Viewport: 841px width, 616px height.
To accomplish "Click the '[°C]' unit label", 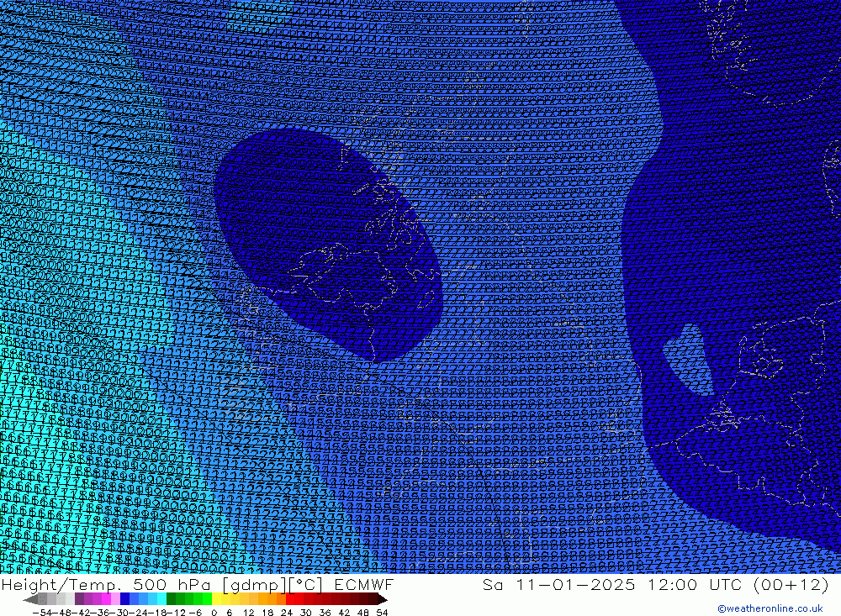I will [306, 585].
